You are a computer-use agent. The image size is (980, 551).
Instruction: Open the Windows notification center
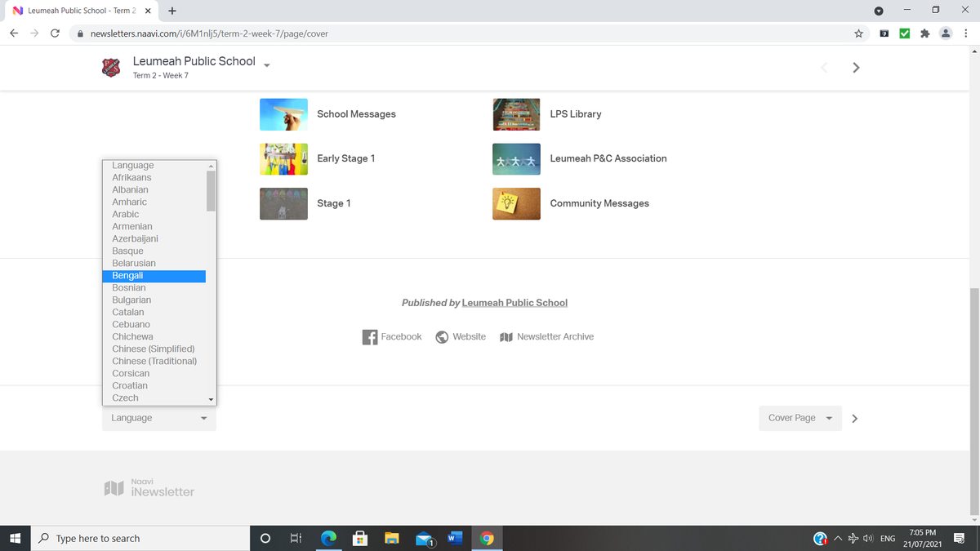960,539
